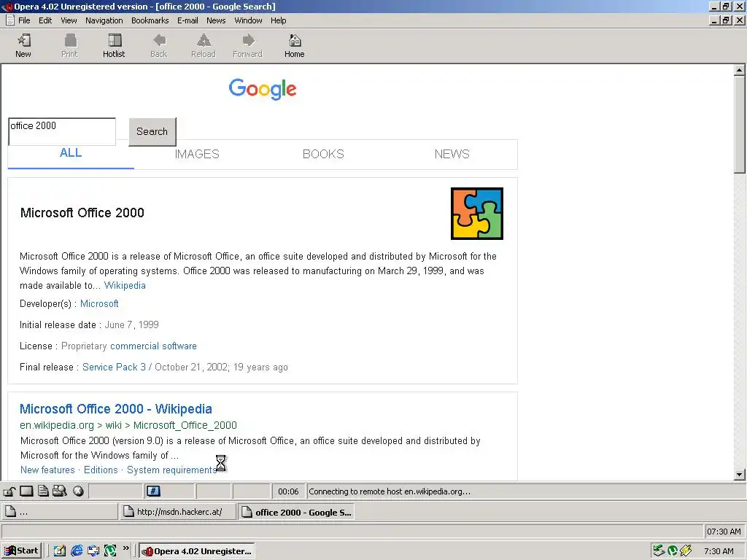Click the 'Microsoft Office 2000' panel heading
The width and height of the screenshot is (747, 560).
[x=82, y=213]
